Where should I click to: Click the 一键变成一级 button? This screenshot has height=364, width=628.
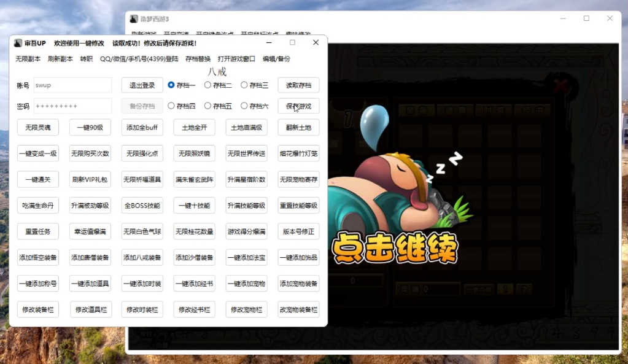38,153
